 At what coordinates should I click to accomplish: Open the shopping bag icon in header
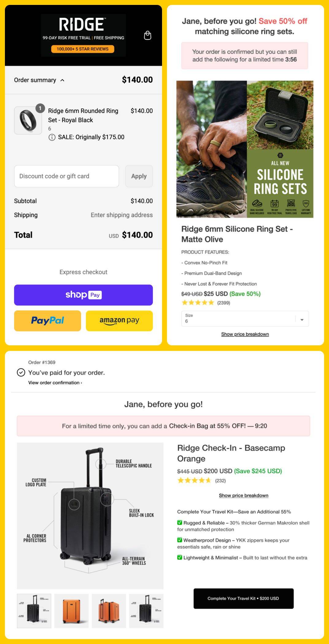[x=148, y=36]
